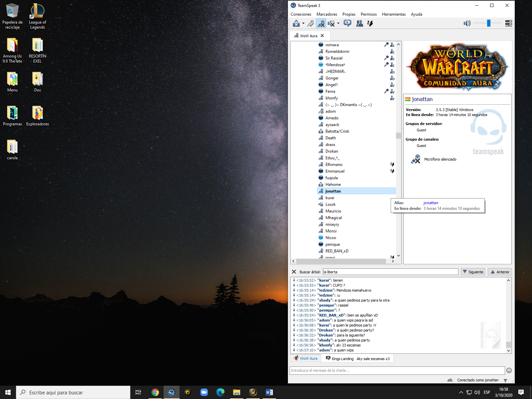Click the World of Warcraft Comunidad Aura banner
Screen dimensions: 532x399
tap(458, 67)
